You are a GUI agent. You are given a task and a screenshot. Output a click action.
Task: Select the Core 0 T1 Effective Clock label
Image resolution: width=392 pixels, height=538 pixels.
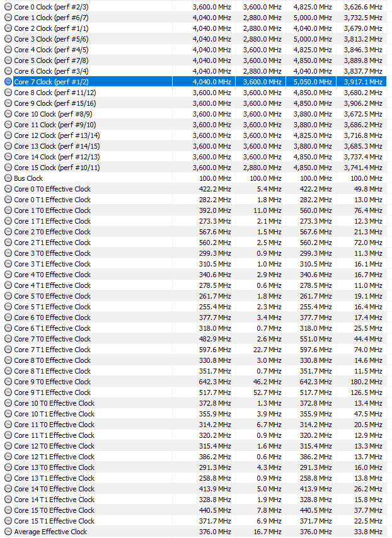click(x=52, y=200)
